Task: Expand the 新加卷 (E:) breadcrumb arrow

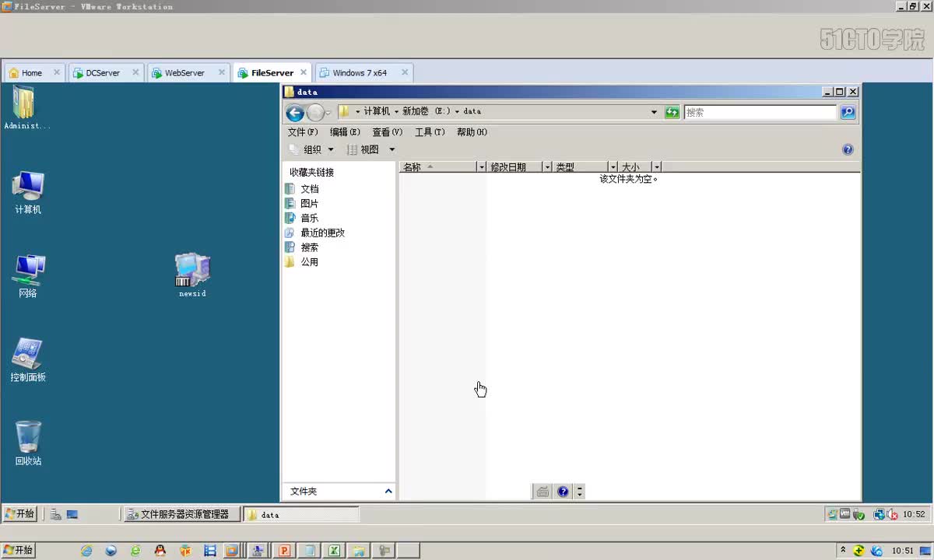Action: tap(457, 112)
